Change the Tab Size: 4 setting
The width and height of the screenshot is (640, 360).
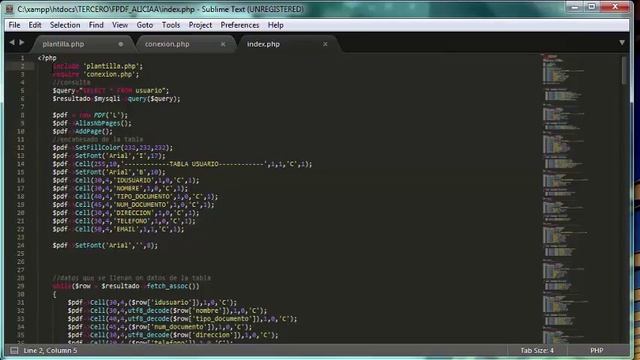(x=537, y=350)
